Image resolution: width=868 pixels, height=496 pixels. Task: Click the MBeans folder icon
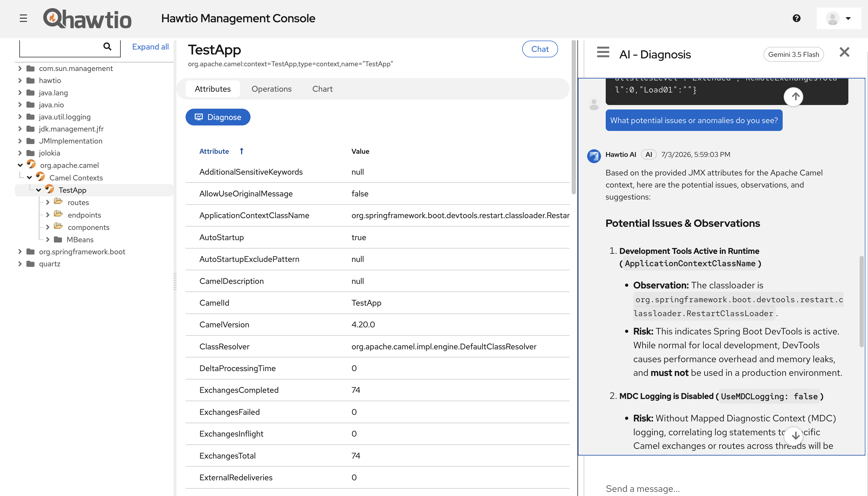[x=58, y=239]
